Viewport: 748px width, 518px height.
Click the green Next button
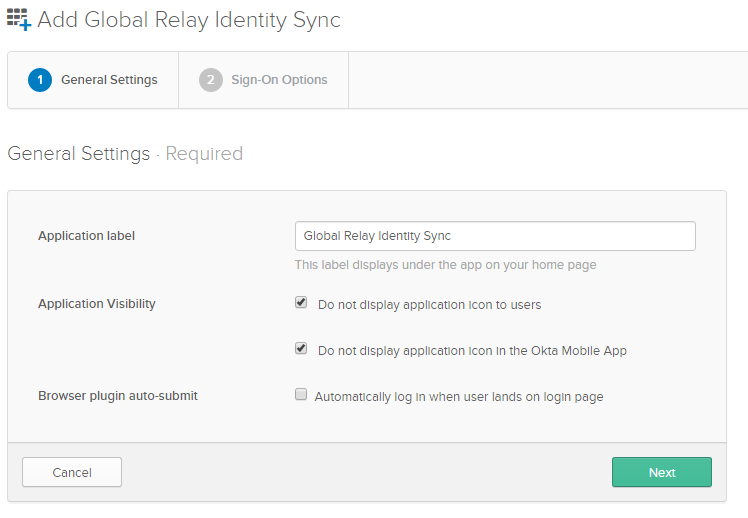coord(662,472)
